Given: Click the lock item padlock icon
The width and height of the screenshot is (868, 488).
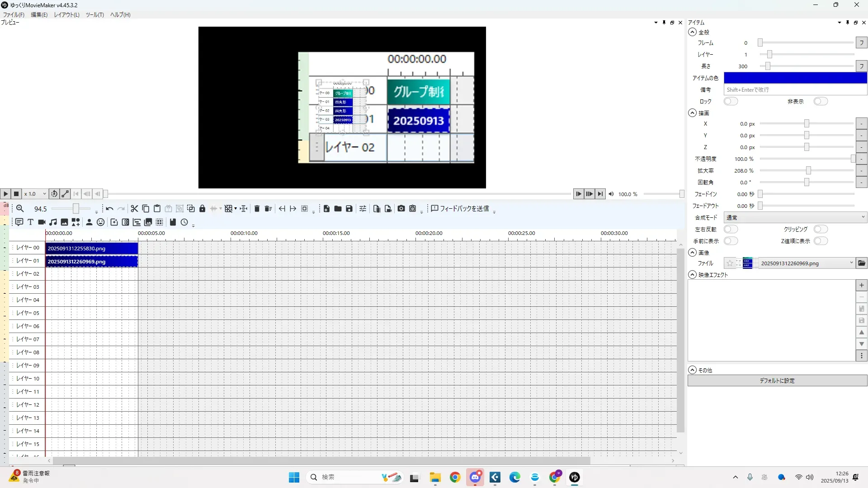Looking at the screenshot, I should click(x=202, y=209).
